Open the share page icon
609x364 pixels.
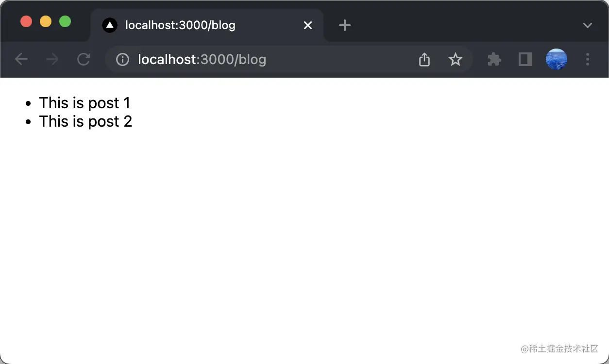(424, 60)
